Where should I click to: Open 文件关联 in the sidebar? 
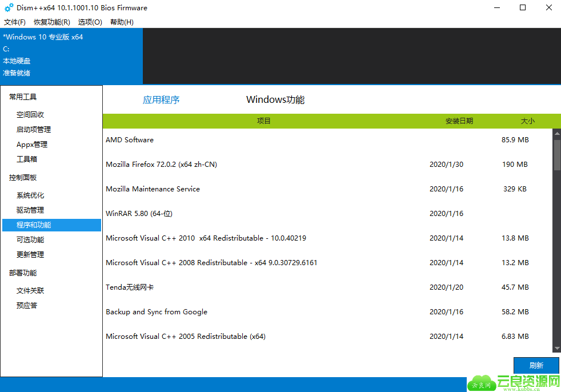pyautogui.click(x=30, y=291)
